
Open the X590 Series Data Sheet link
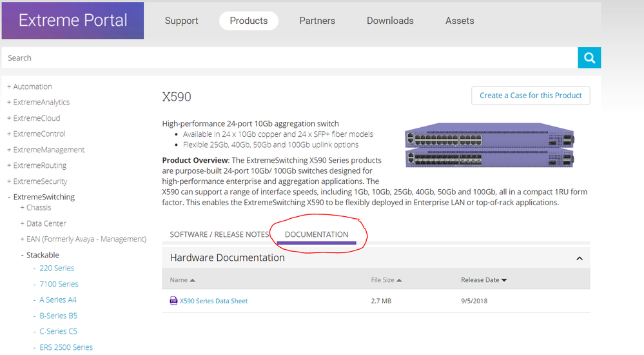(213, 301)
